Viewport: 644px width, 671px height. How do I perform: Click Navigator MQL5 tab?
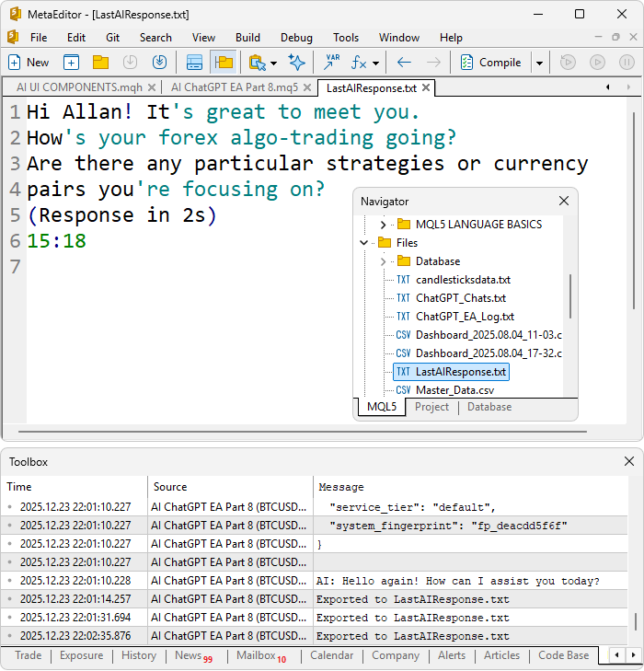point(382,407)
